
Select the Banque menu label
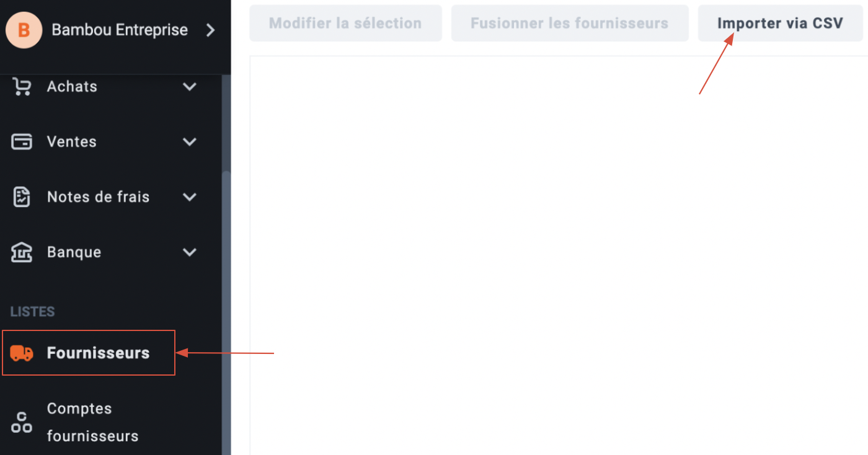74,252
